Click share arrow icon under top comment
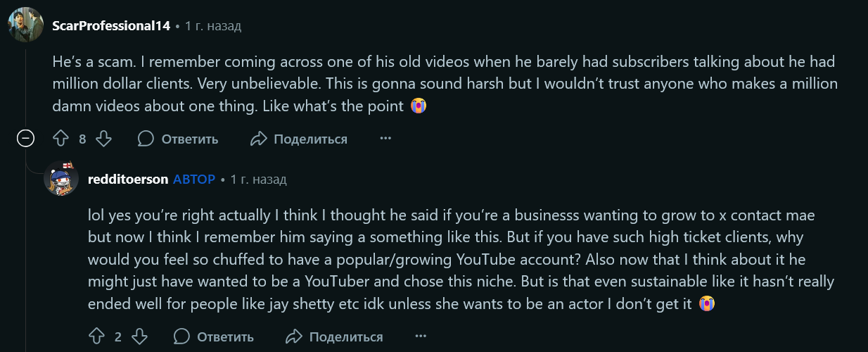The height and width of the screenshot is (352, 868). click(259, 139)
